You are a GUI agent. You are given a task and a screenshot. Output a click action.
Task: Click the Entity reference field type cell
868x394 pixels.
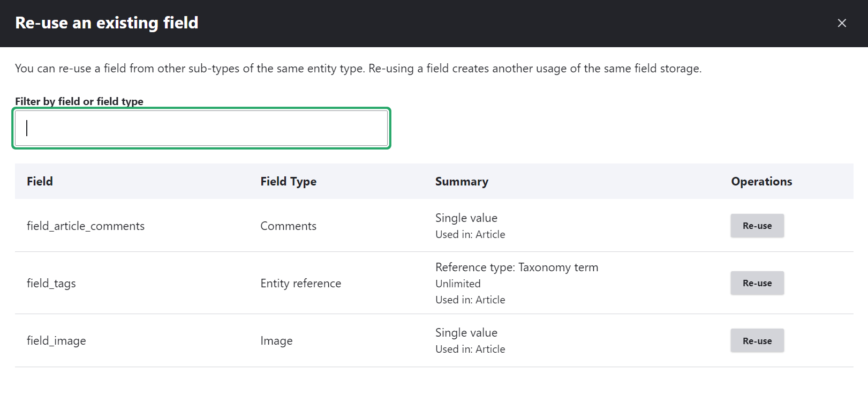pos(300,284)
